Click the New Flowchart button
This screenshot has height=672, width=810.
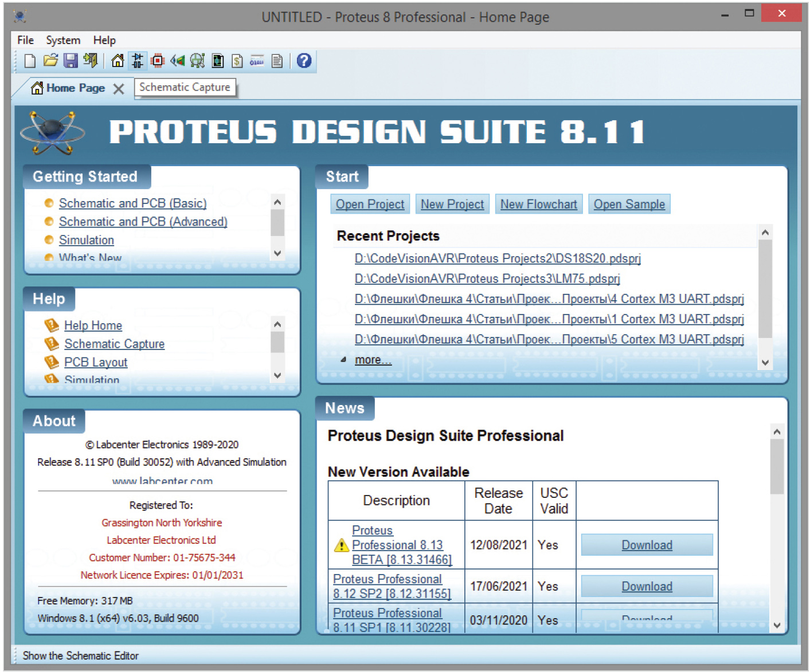coord(538,205)
